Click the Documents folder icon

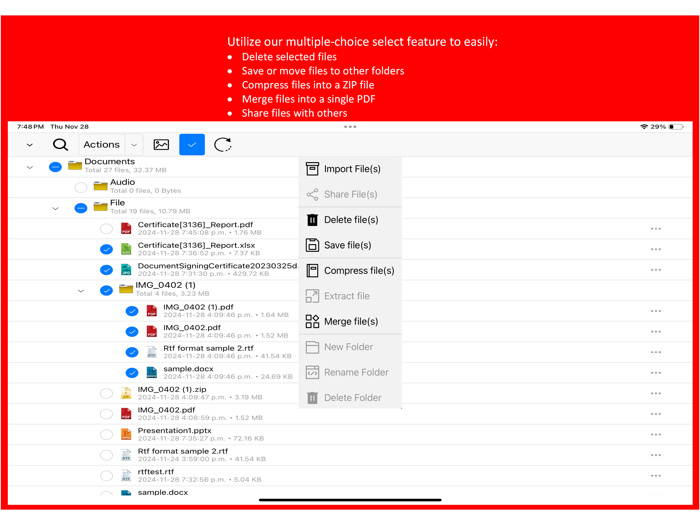pyautogui.click(x=75, y=166)
